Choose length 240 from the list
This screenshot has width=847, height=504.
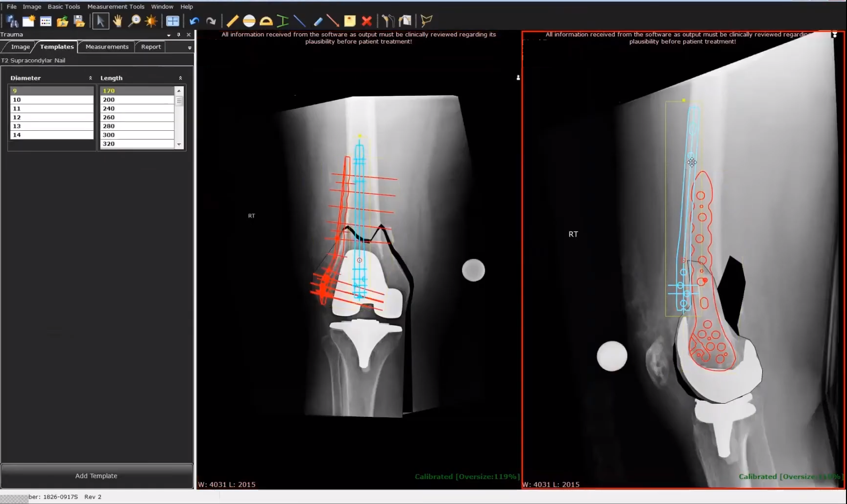pyautogui.click(x=137, y=108)
